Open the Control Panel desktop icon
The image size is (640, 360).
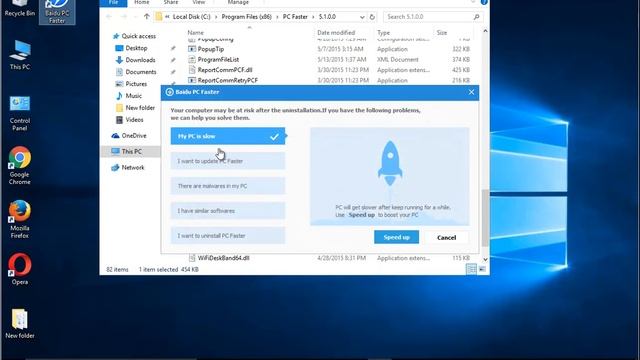click(20, 113)
